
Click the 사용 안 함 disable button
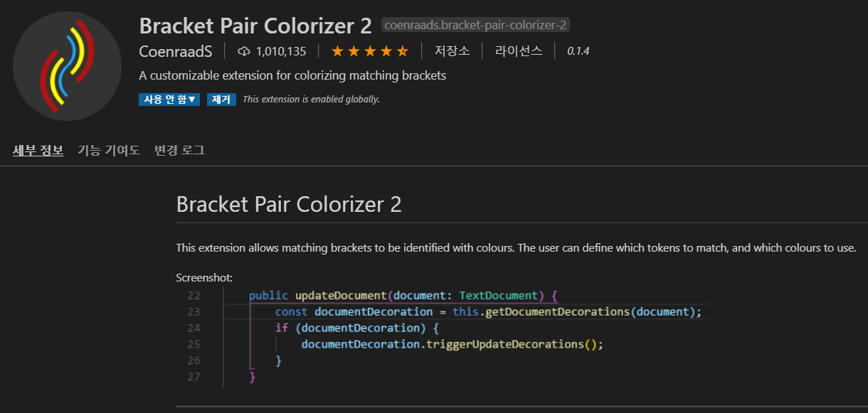pyautogui.click(x=164, y=99)
